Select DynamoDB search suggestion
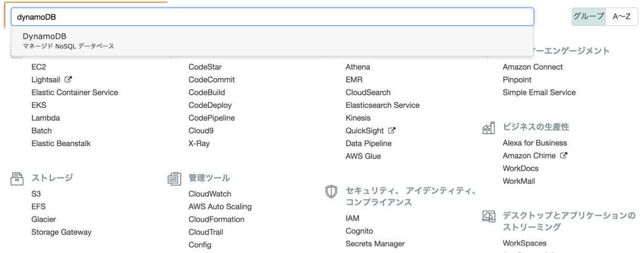 pos(272,41)
